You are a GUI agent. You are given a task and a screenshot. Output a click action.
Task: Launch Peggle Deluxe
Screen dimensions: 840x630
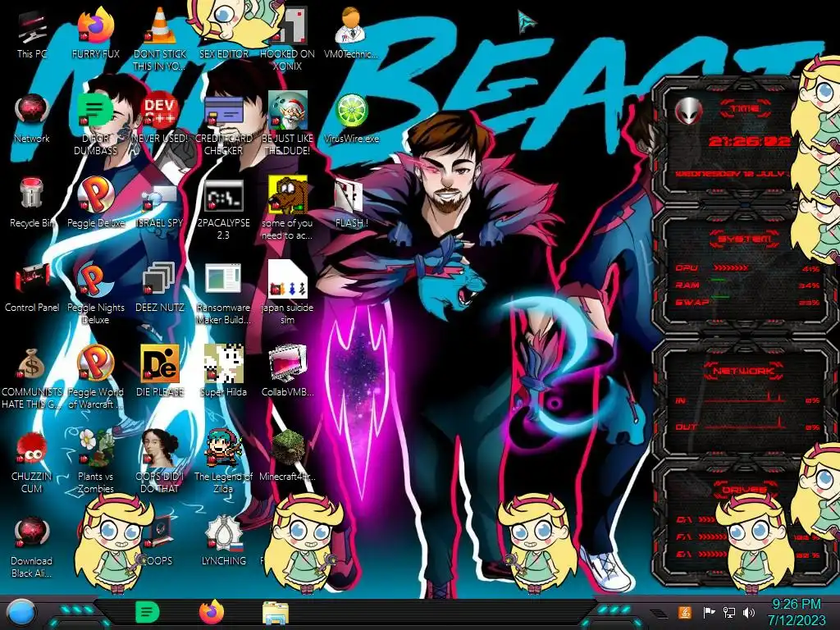coord(95,203)
